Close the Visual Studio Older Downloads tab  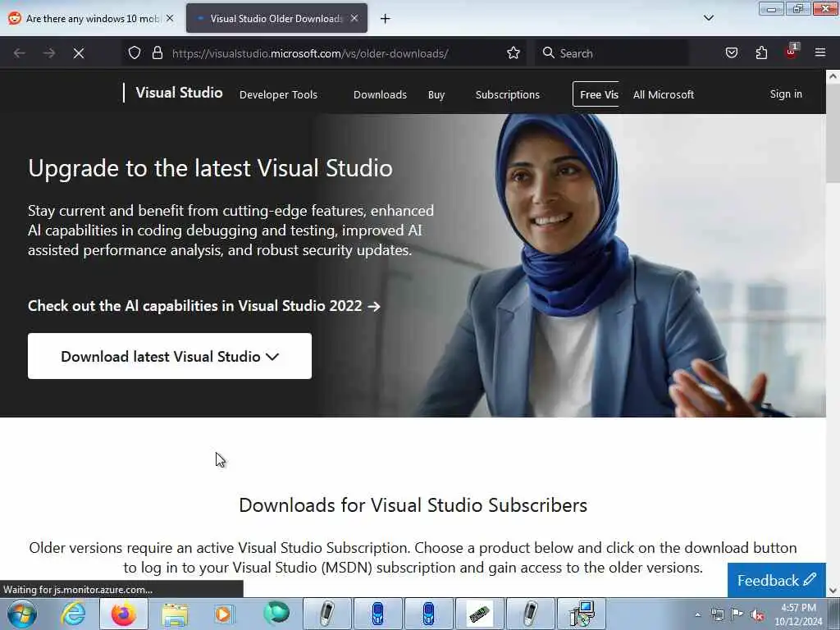[x=354, y=18]
